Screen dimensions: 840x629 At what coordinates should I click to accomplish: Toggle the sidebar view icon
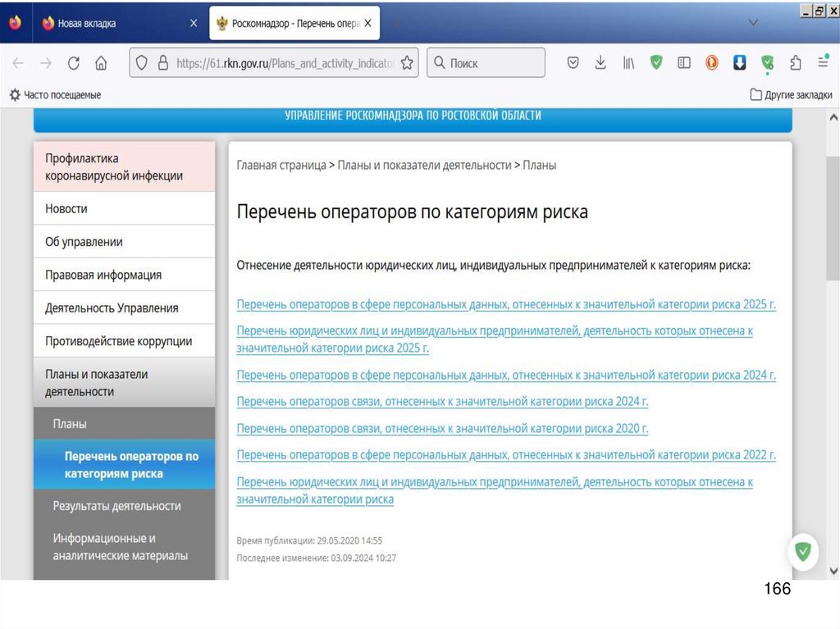tap(684, 63)
